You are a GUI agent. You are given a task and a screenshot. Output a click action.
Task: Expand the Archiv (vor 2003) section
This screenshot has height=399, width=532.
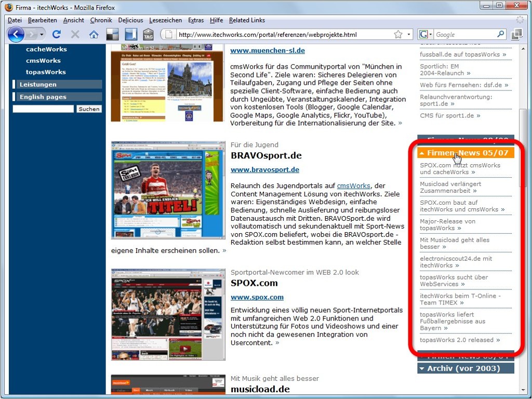(466, 368)
